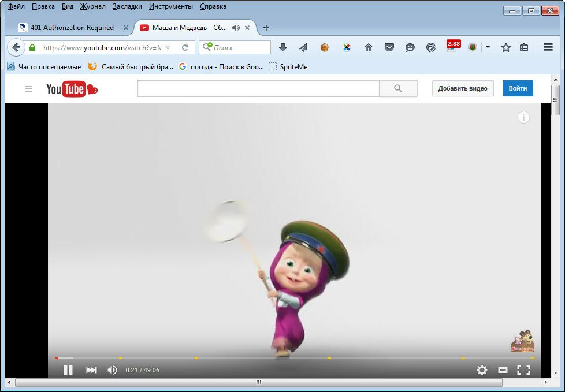This screenshot has height=392, width=565.
Task: Open the Файл menu
Action: tap(16, 6)
